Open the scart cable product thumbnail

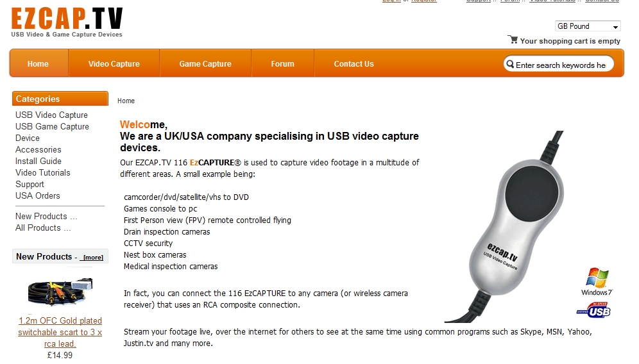point(60,291)
